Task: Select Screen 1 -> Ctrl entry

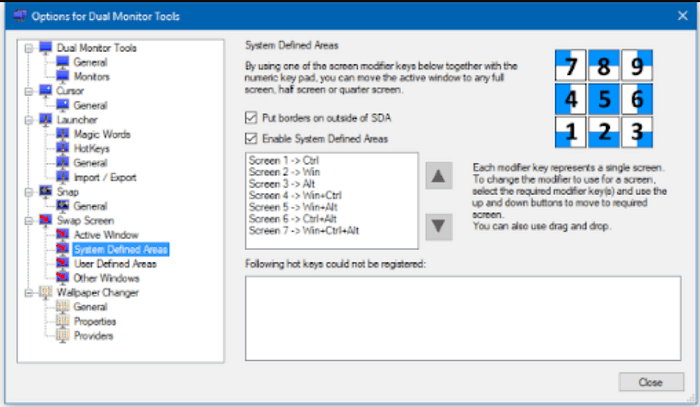Action: click(284, 160)
